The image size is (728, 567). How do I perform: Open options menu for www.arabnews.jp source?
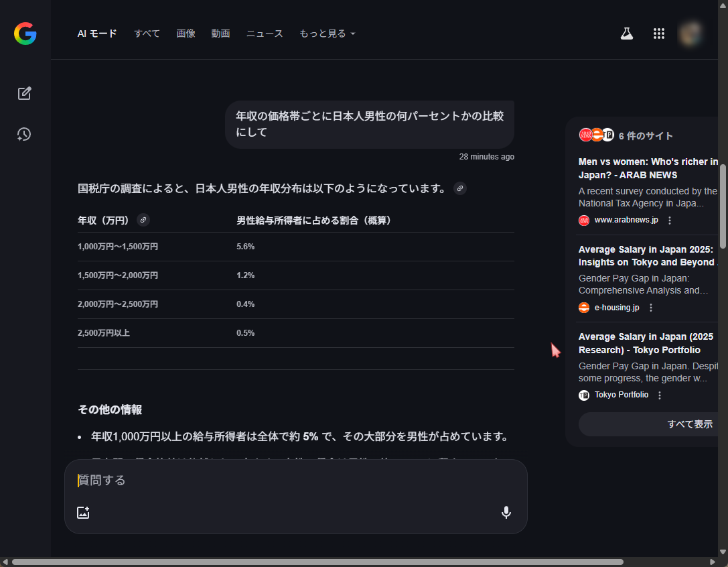[x=669, y=220]
